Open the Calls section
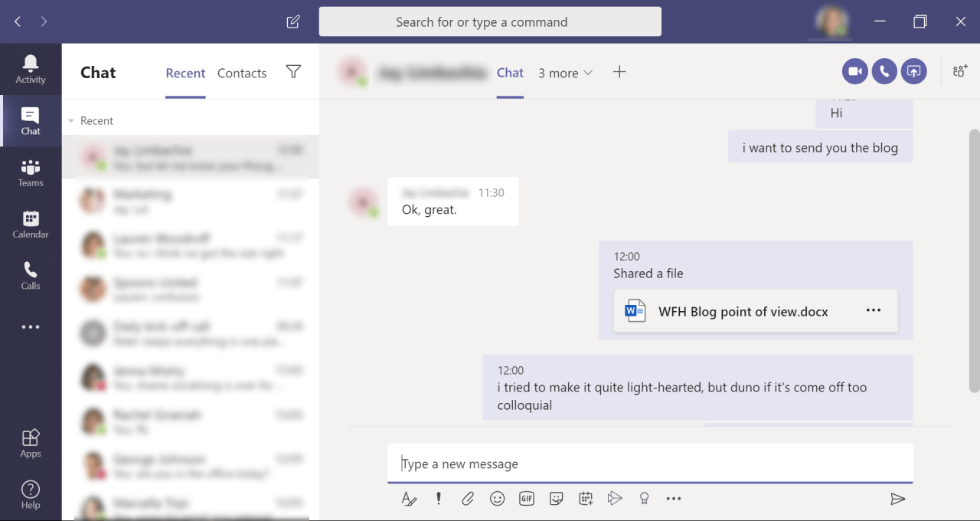 (31, 276)
